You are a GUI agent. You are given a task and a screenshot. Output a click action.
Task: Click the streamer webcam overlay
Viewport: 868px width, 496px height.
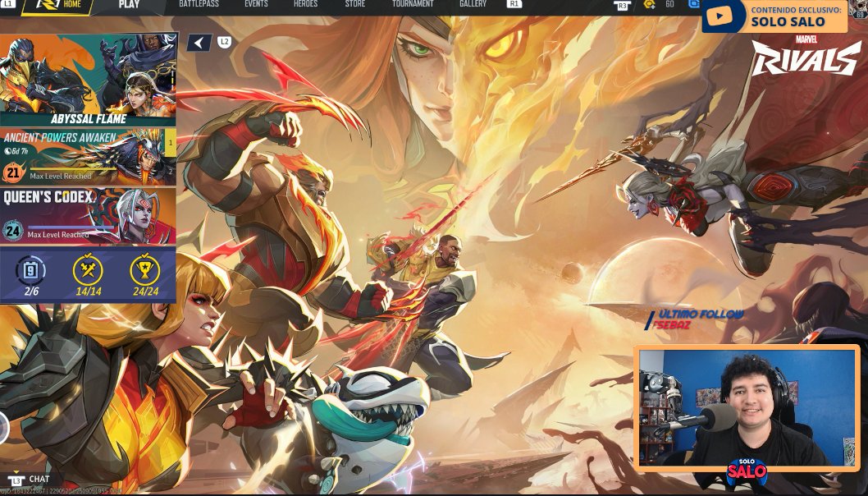747,411
